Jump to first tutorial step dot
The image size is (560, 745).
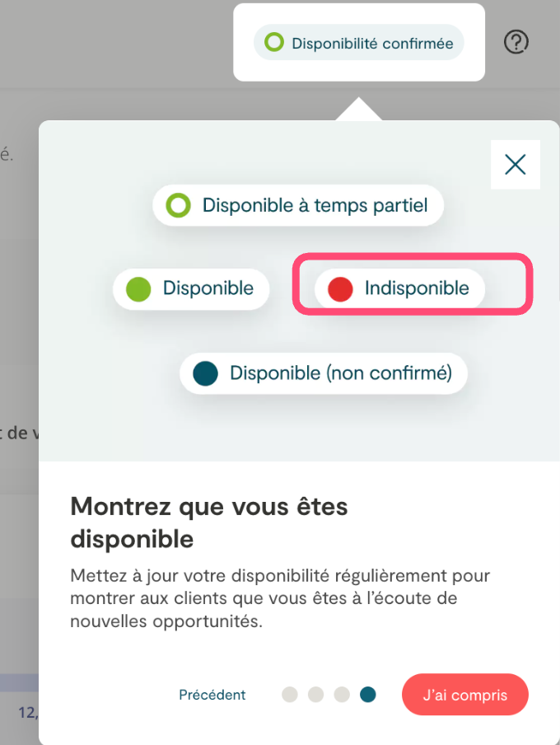[289, 695]
